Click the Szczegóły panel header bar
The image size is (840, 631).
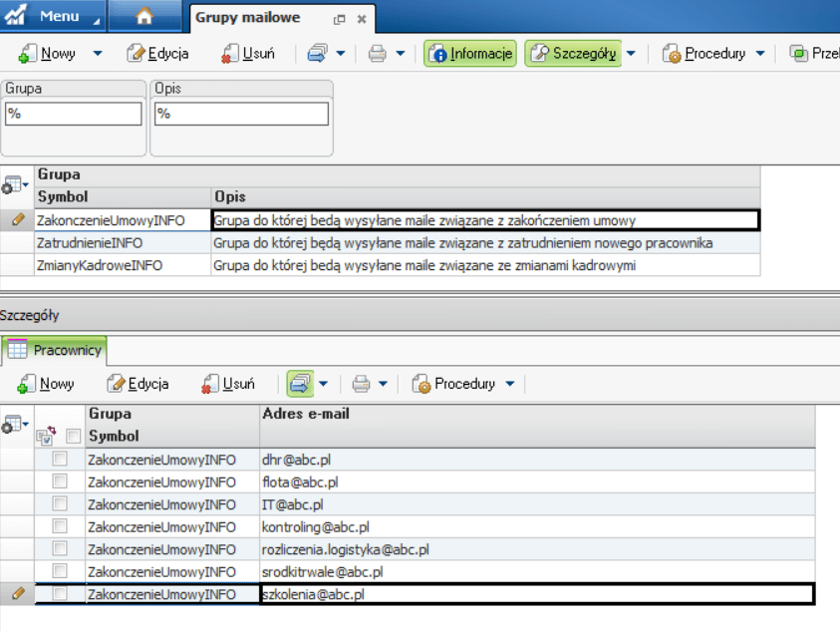click(x=420, y=315)
